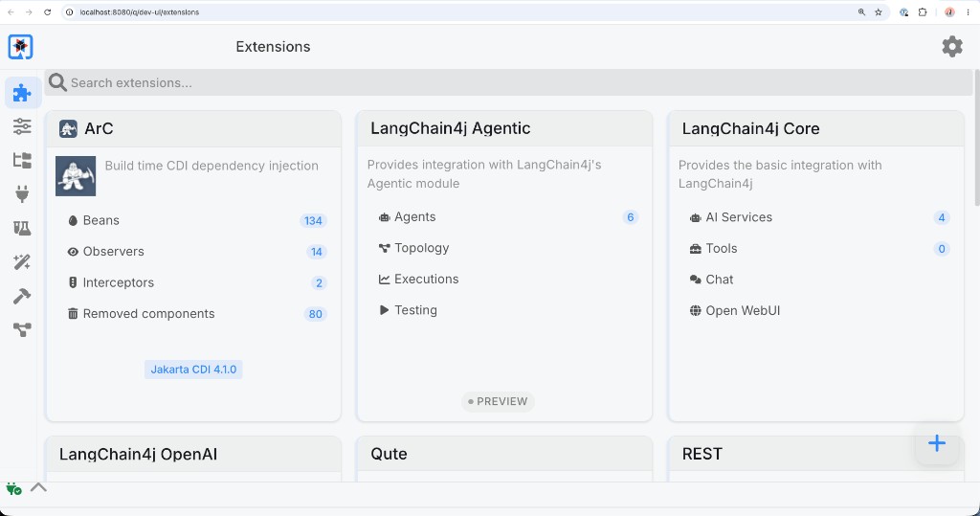Click the site information icon in address bar
980x516 pixels.
click(x=69, y=11)
